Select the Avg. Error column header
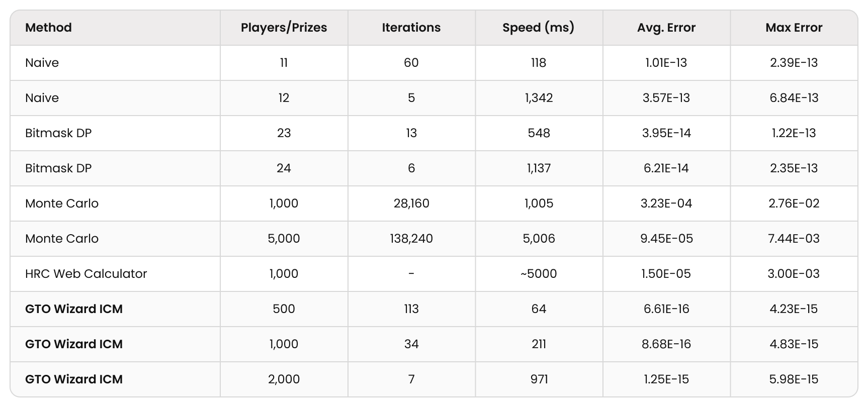 point(666,28)
